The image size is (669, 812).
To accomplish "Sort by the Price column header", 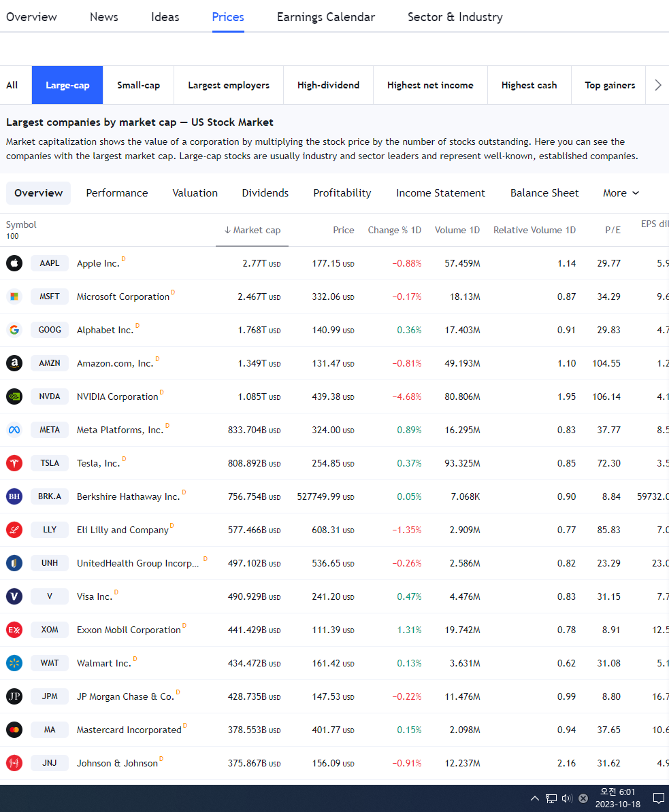I will pos(343,230).
